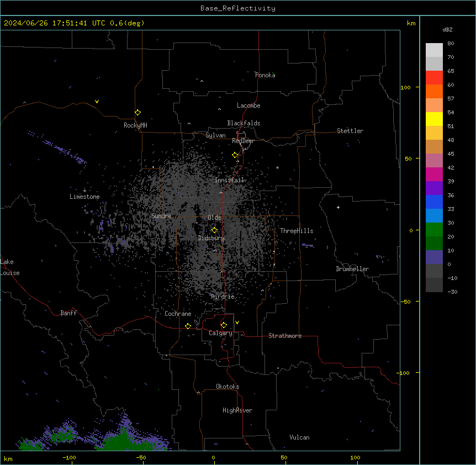The image size is (476, 465).
Task: Click the Strathmore label
Action: click(285, 336)
